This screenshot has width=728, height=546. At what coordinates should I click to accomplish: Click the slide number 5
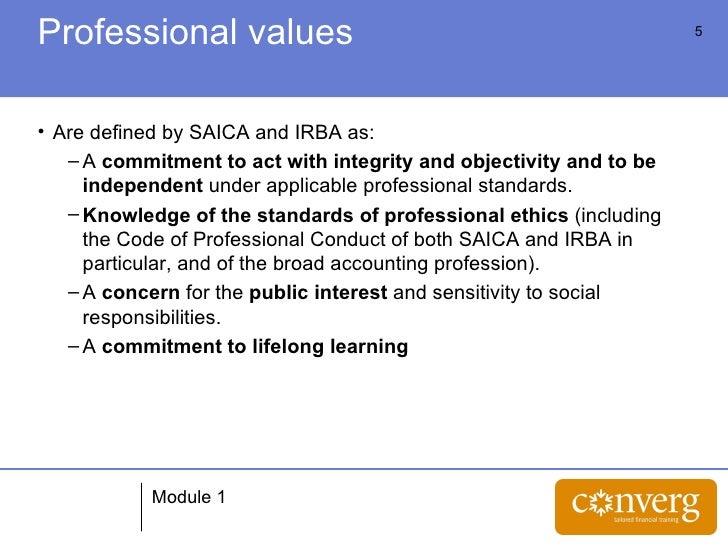[x=698, y=32]
